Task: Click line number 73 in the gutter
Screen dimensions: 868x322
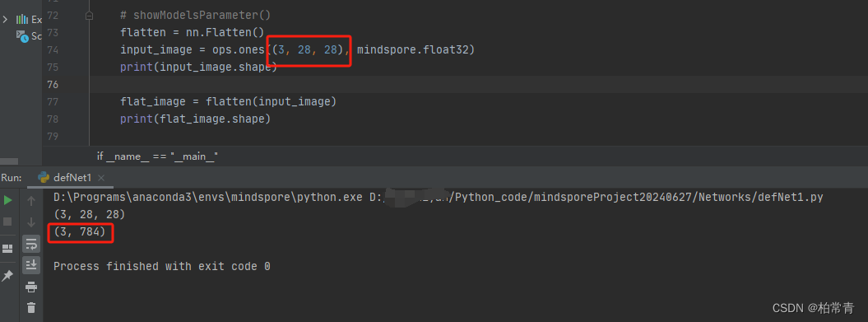Action: point(53,33)
